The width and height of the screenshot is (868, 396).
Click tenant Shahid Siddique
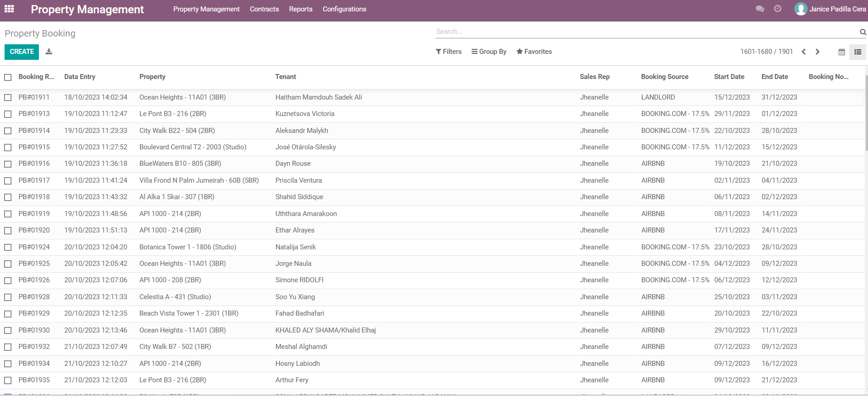coord(299,197)
